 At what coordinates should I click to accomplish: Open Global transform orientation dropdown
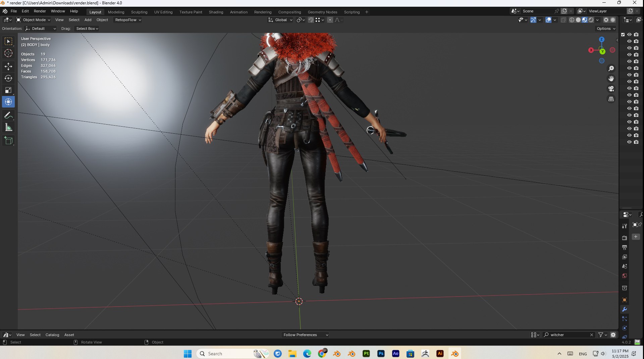tap(280, 20)
